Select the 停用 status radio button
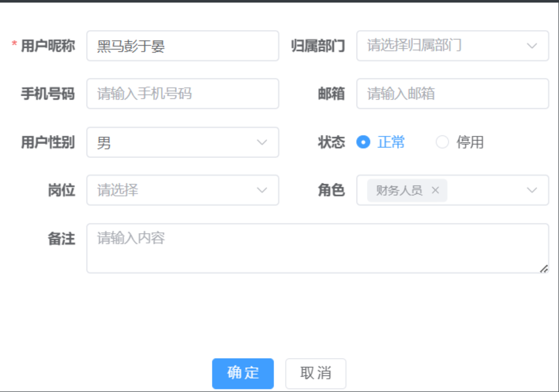This screenshot has height=392, width=559. [442, 142]
